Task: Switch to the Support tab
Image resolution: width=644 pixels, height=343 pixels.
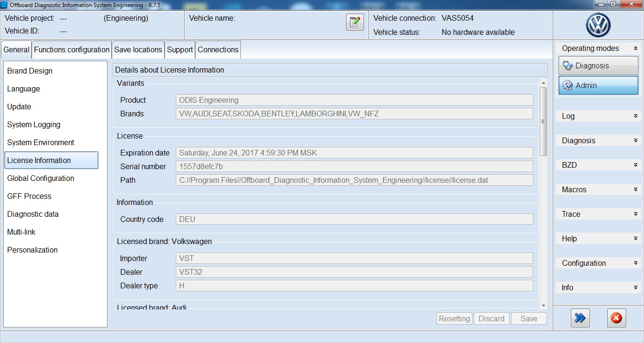Action: tap(180, 49)
